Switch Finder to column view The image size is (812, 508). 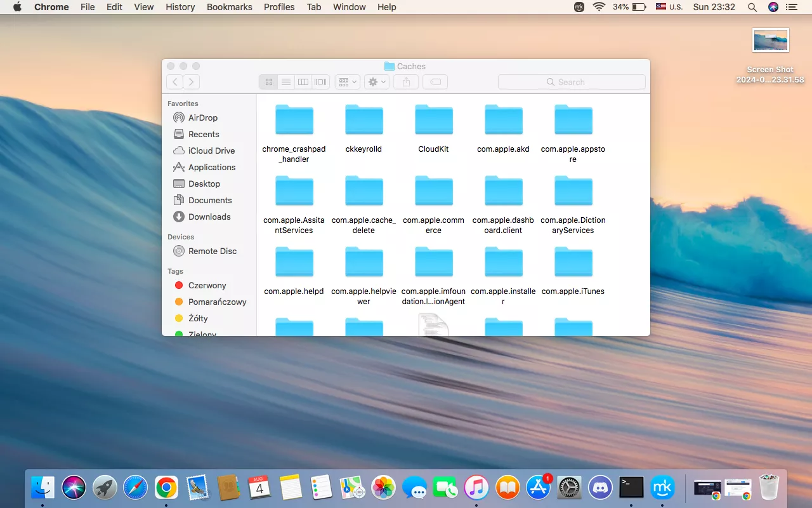click(303, 82)
